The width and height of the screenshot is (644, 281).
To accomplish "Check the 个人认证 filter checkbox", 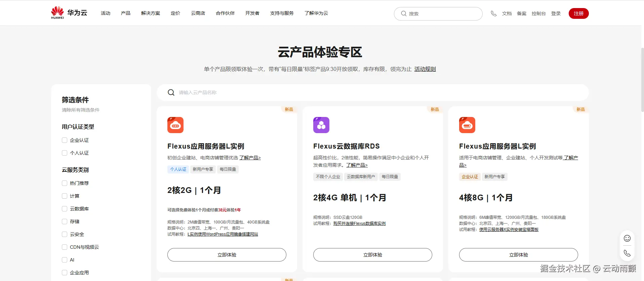I will (65, 153).
